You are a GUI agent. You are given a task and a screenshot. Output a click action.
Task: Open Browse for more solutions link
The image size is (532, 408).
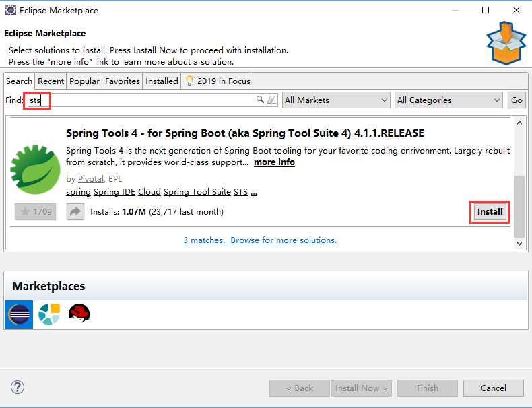(x=284, y=240)
